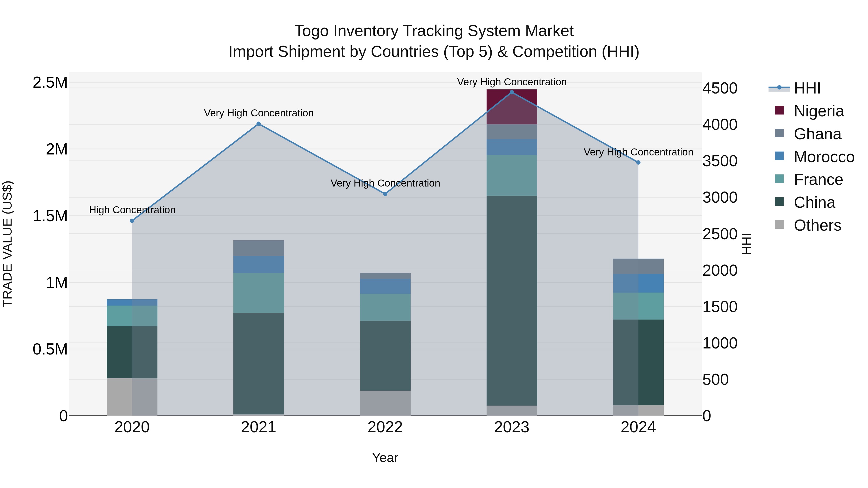The width and height of the screenshot is (868, 488).
Task: Select the China segment in the 2021 bar
Action: (259, 363)
